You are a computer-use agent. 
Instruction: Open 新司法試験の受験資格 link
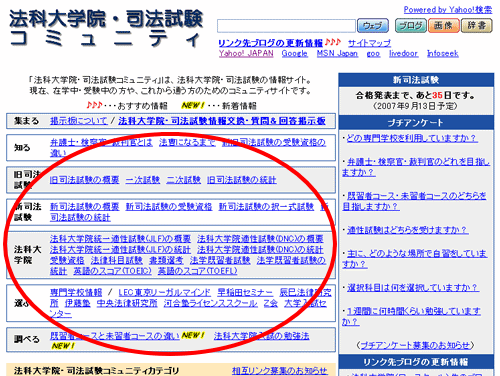point(169,207)
